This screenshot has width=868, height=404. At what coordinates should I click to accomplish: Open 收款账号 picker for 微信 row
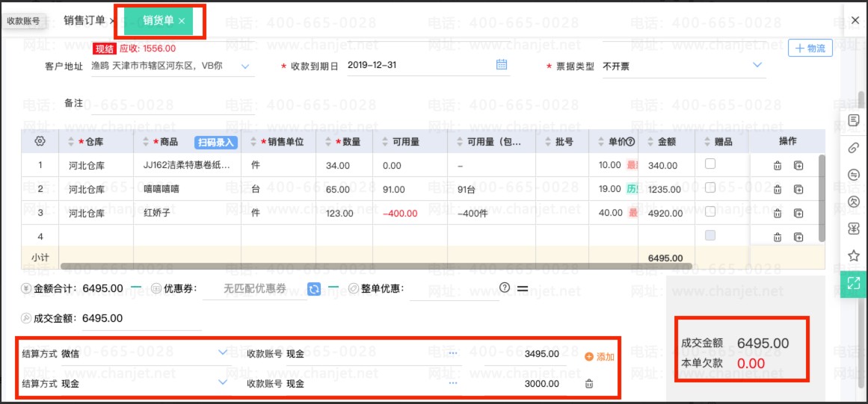(453, 353)
